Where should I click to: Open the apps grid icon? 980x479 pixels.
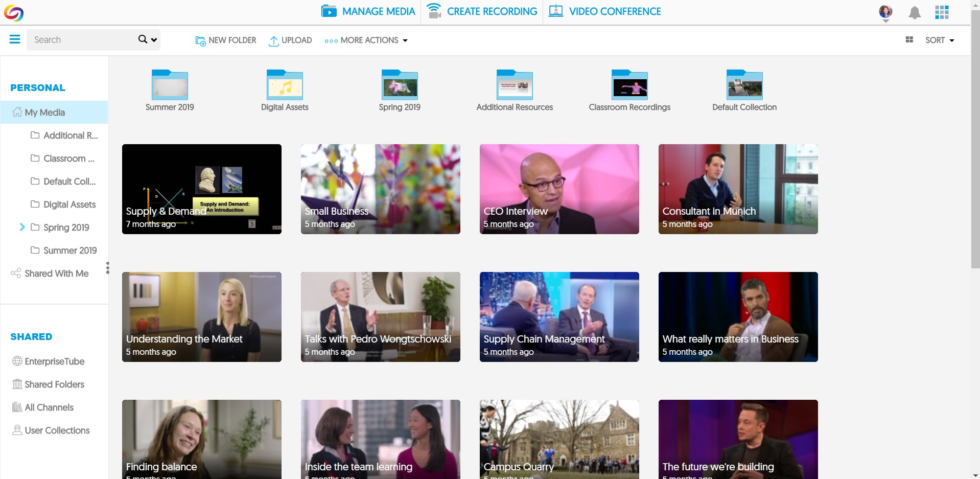(942, 12)
